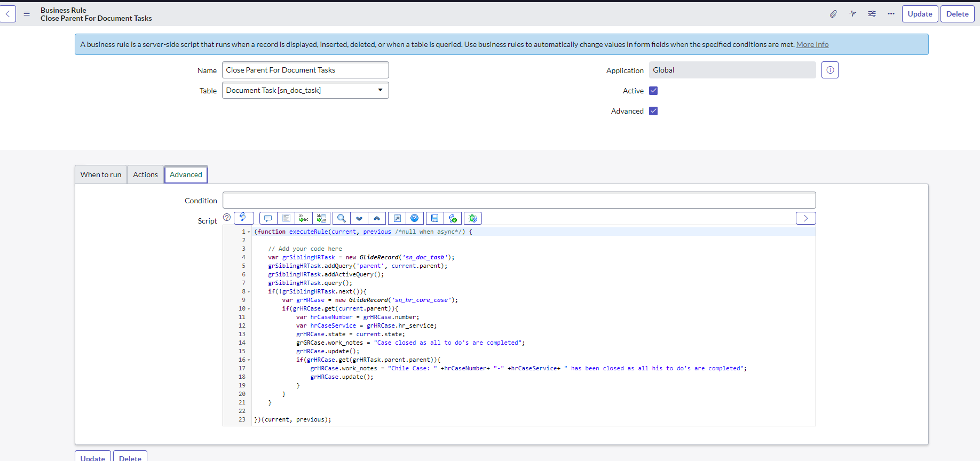The height and width of the screenshot is (461, 980).
Task: Open script search with magnifier icon
Action: tap(342, 218)
